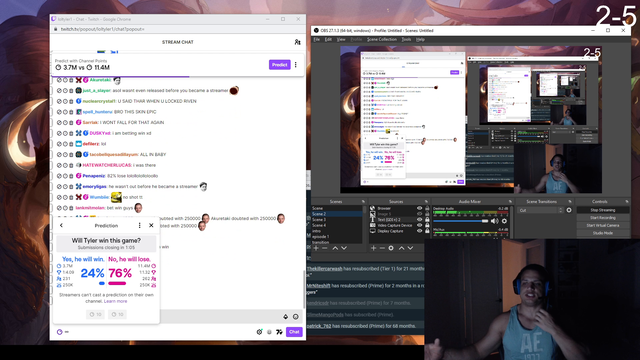Screen dimensions: 640x360
Task: Remove a scene with the Scenes minus icon
Action: pyautogui.click(x=325, y=248)
